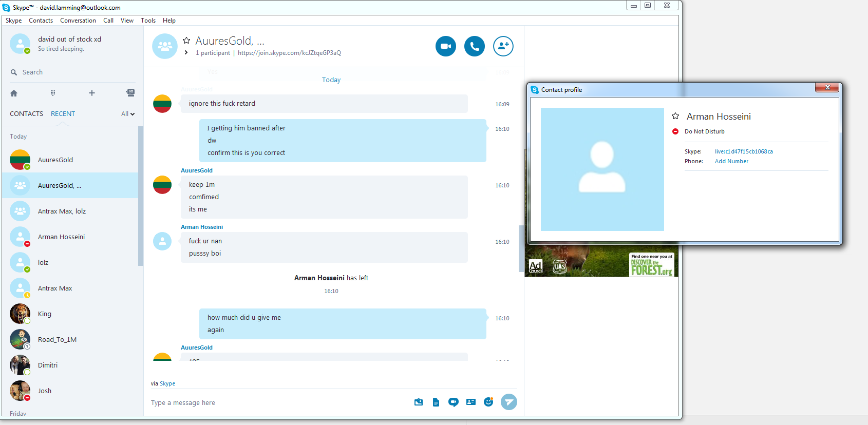
Task: Click the send message arrow button
Action: click(x=509, y=402)
